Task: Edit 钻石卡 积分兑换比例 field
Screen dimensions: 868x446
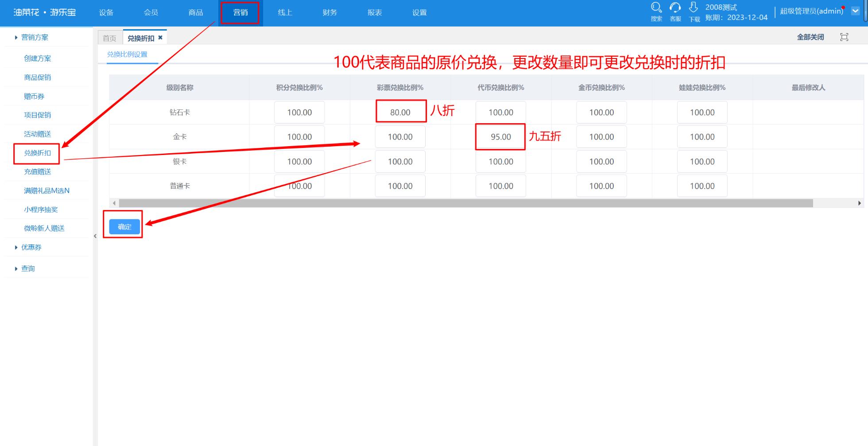Action: click(299, 112)
